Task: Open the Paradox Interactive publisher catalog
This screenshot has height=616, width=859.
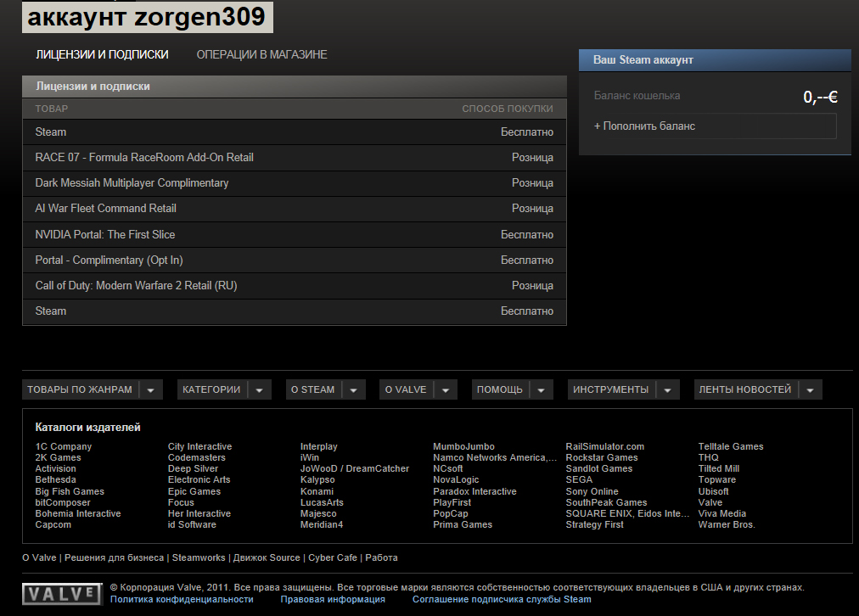Action: pyautogui.click(x=475, y=492)
